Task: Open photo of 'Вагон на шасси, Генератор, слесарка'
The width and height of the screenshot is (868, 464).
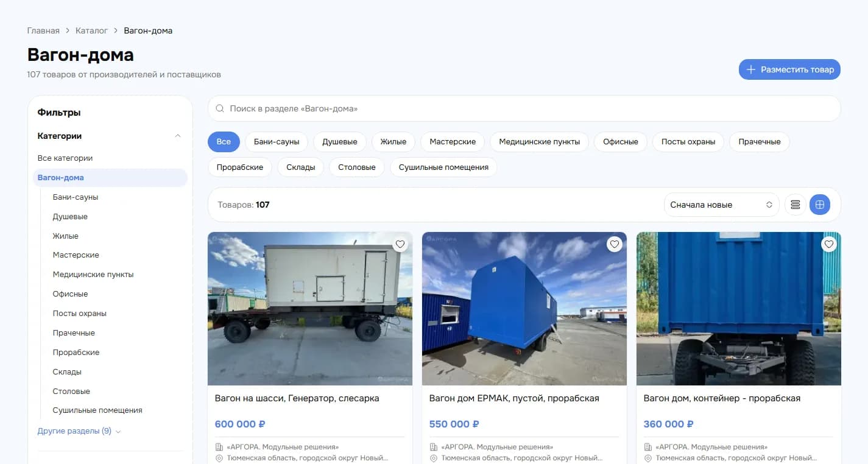Action: click(310, 309)
